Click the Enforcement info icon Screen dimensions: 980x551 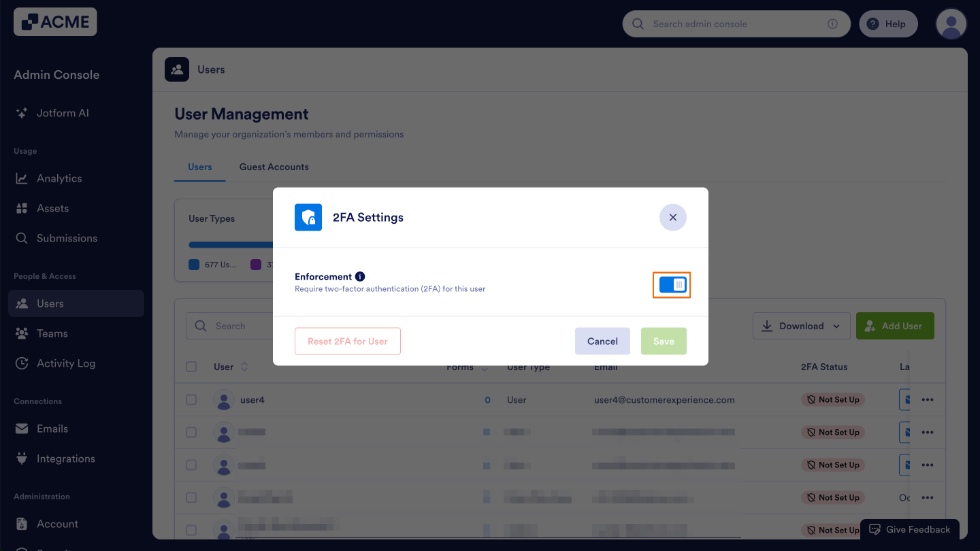click(x=359, y=275)
